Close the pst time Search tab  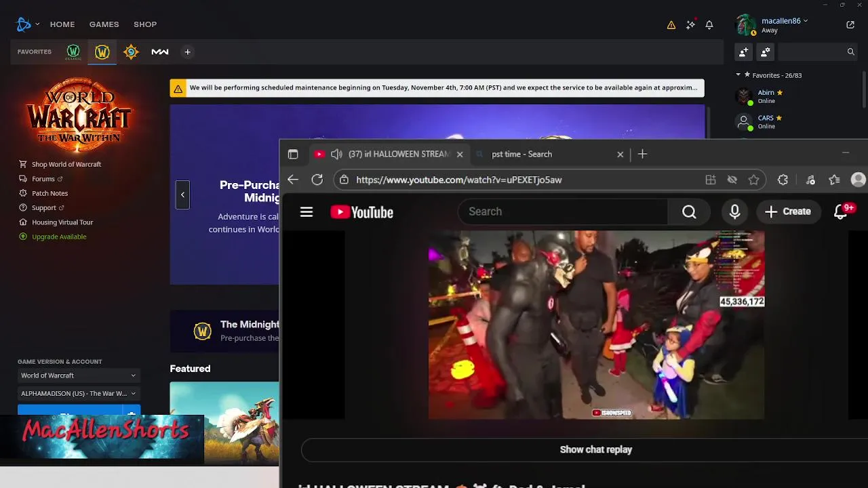click(620, 155)
